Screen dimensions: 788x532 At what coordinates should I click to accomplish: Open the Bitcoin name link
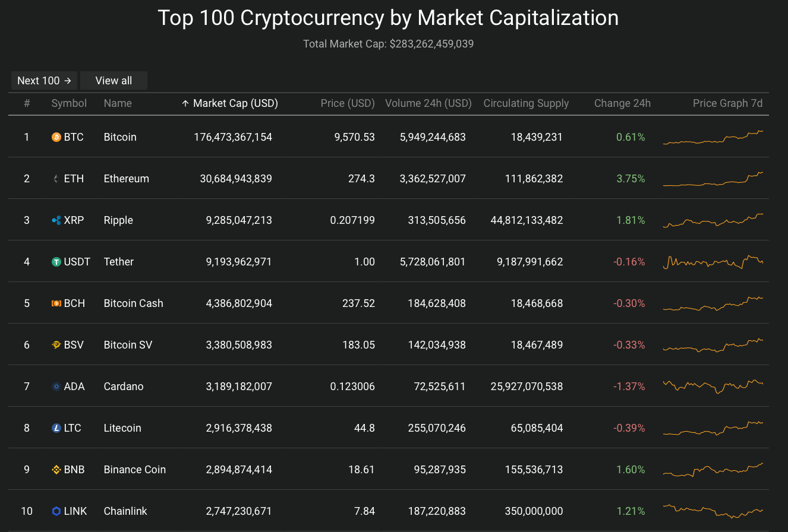point(120,137)
